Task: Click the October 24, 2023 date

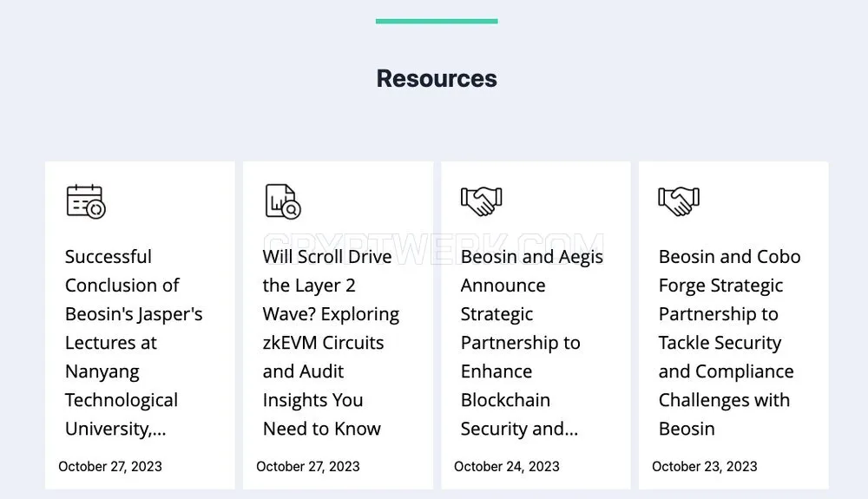Action: (x=507, y=466)
